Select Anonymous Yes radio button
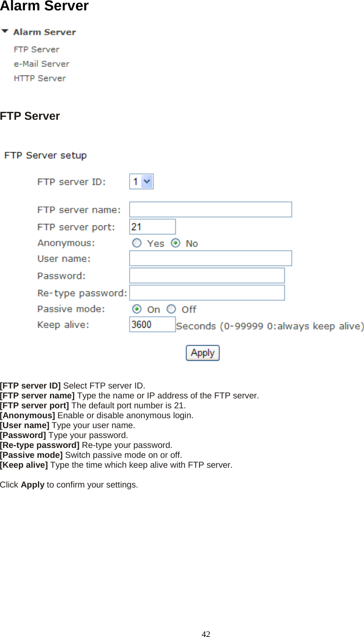The image size is (364, 637). coord(137,243)
